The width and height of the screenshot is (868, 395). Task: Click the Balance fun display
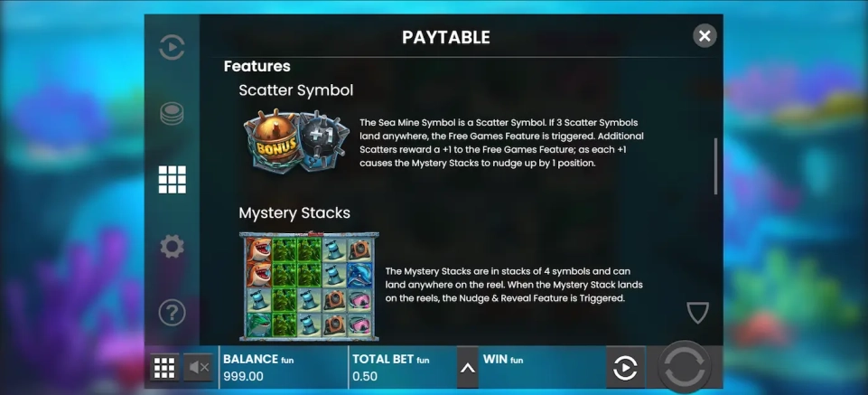pos(284,367)
